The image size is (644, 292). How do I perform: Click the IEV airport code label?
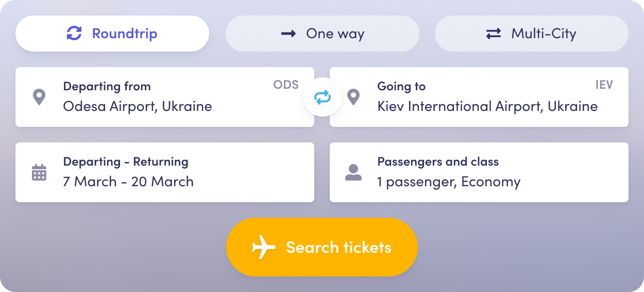coord(604,85)
